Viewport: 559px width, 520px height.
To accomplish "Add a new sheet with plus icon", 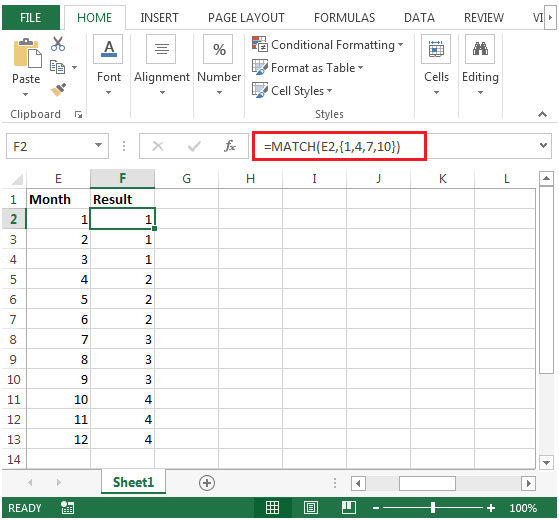I will pos(207,483).
